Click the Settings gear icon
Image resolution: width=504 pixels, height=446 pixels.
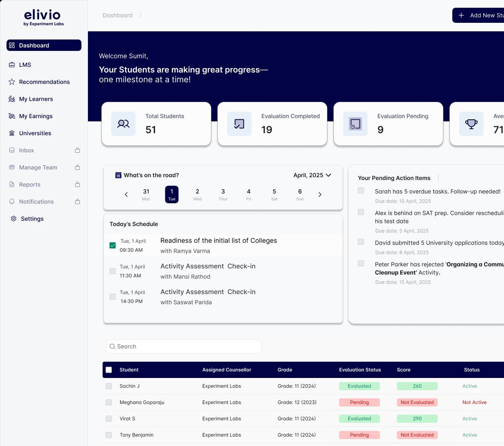click(x=13, y=219)
